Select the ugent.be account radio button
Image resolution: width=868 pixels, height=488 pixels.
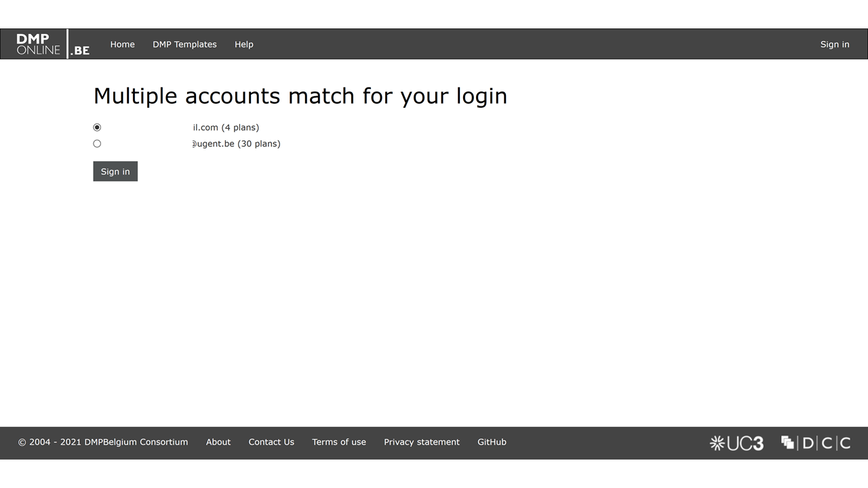97,144
